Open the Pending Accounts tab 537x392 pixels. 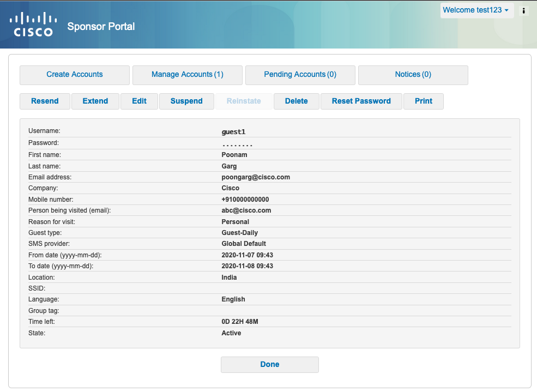click(300, 75)
